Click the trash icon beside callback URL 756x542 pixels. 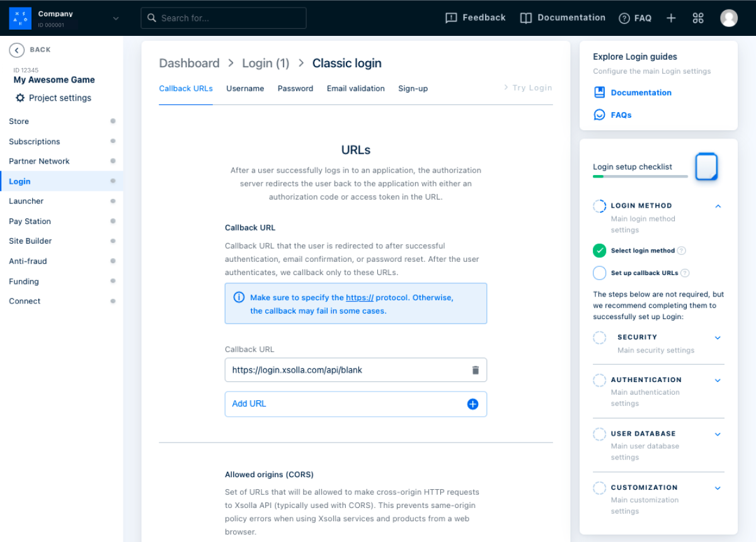point(476,370)
